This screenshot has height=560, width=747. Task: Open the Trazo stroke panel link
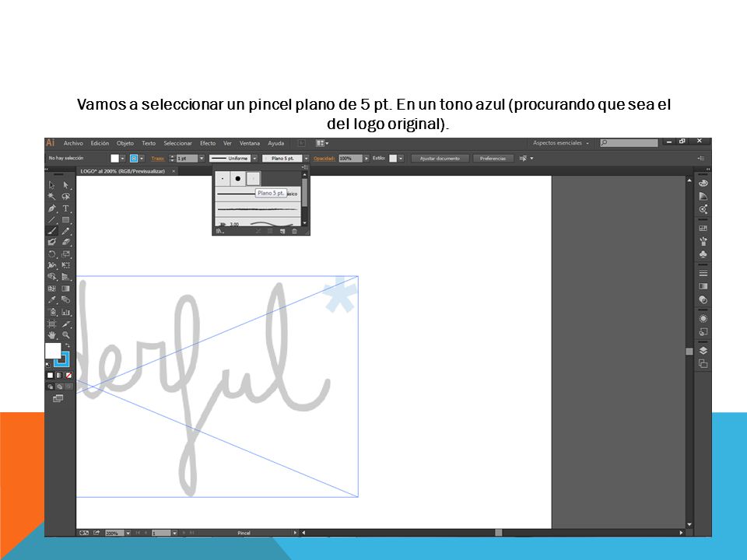158,159
